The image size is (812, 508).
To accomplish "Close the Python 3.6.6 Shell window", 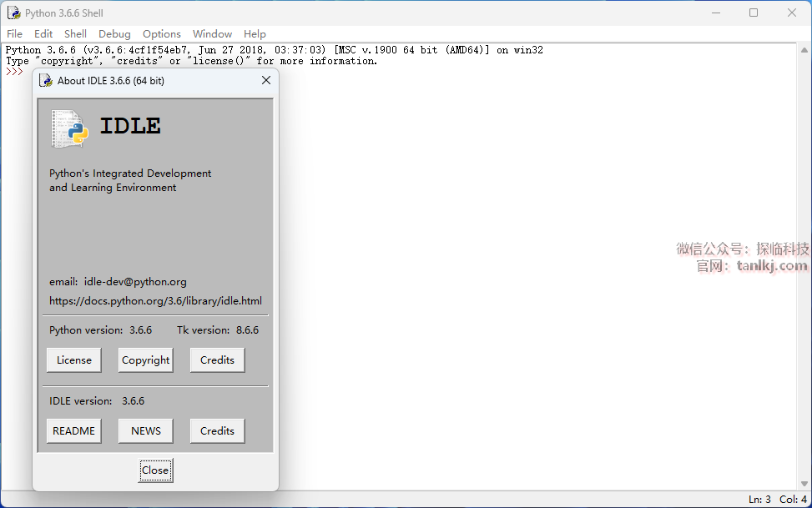I will 792,13.
